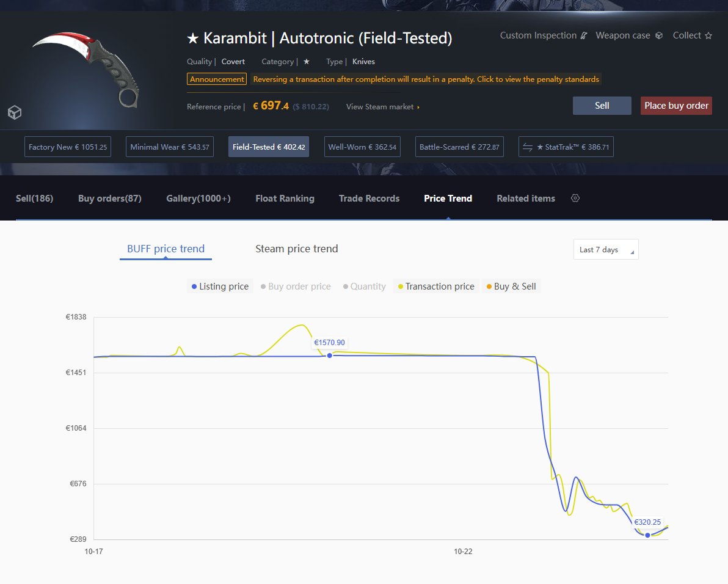This screenshot has height=584, width=728.
Task: Click the StatTrak swap arrows icon
Action: tap(528, 147)
